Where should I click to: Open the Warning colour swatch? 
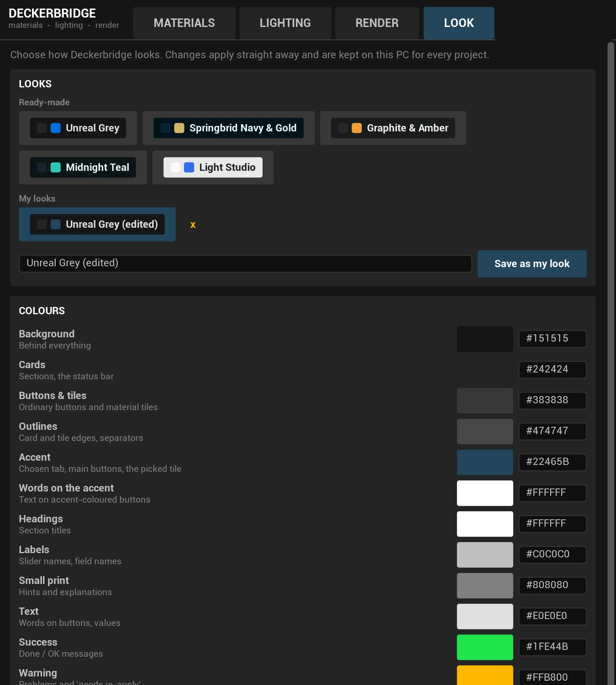coord(485,676)
